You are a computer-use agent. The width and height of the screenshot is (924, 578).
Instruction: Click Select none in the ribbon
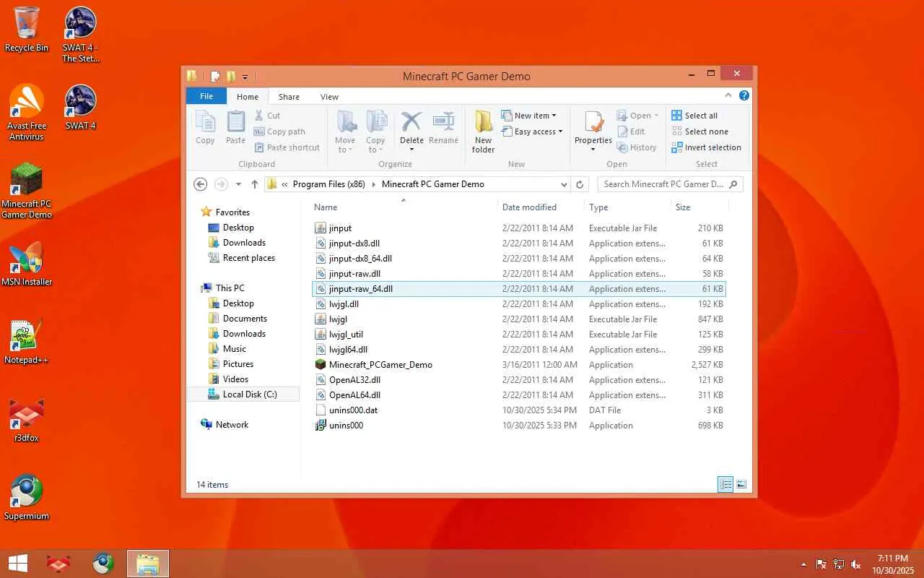[699, 131]
